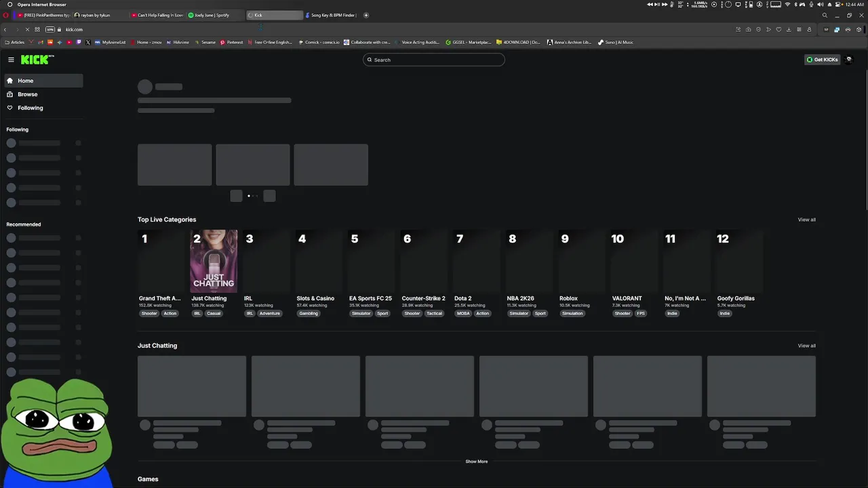Click the MOBA tag under Dota 2
Screen dimensions: 868x488
coord(463,313)
